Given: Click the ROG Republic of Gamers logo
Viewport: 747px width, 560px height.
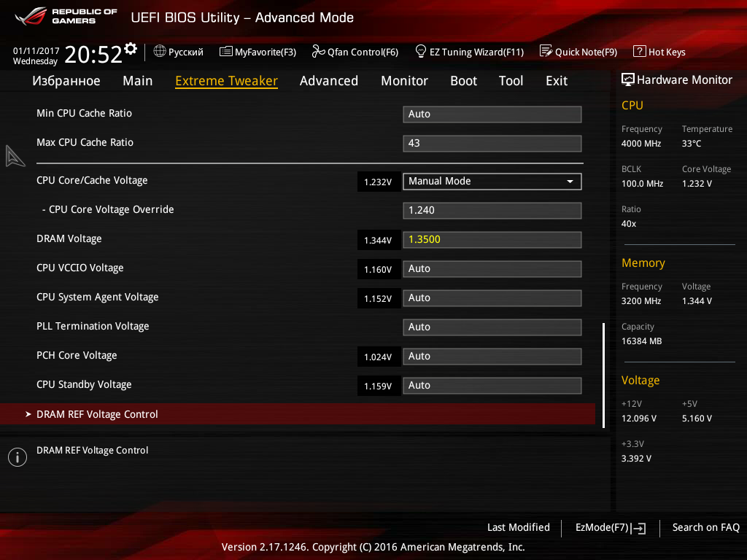Looking at the screenshot, I should (x=66, y=16).
